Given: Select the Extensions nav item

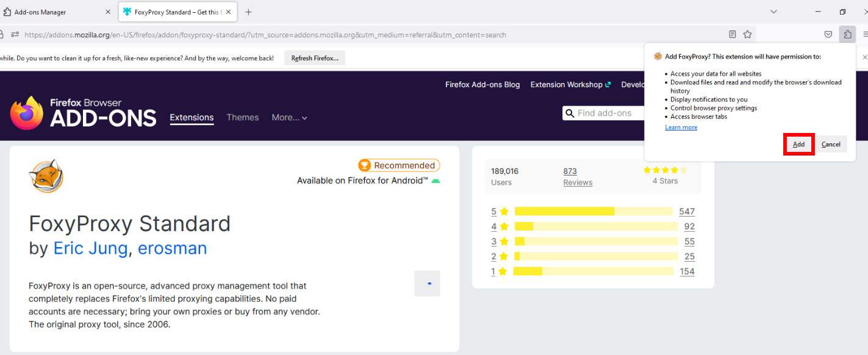Looking at the screenshot, I should click(x=192, y=118).
